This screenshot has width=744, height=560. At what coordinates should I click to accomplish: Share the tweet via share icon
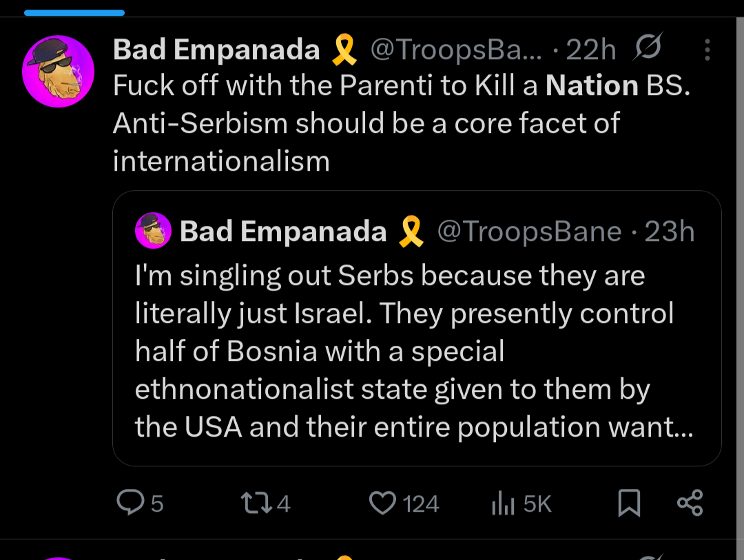pos(690,503)
